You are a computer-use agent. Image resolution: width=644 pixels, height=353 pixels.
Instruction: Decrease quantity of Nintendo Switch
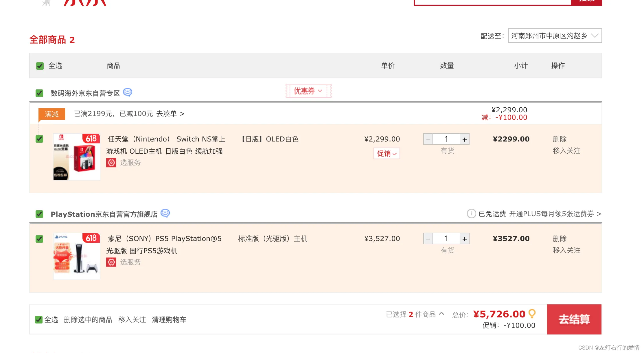coord(428,139)
